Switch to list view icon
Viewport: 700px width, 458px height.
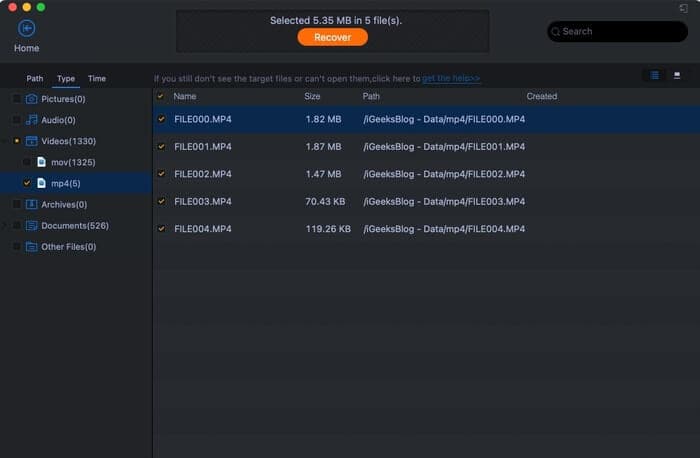pos(654,75)
